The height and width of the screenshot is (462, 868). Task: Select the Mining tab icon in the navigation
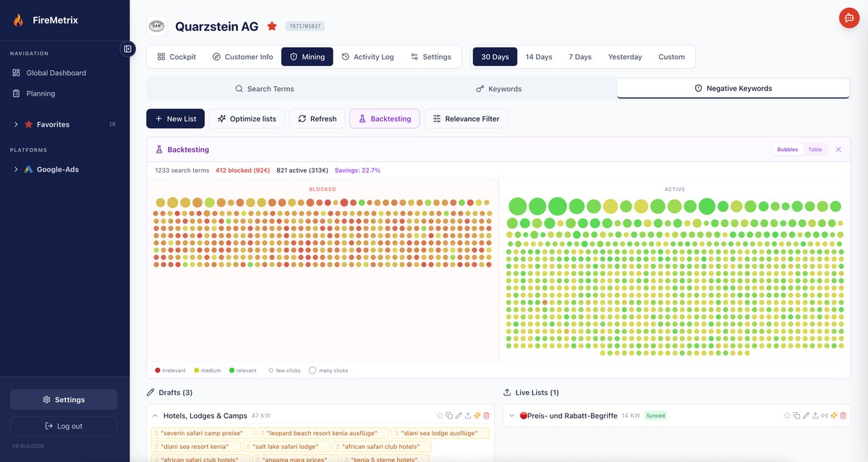[x=293, y=56]
